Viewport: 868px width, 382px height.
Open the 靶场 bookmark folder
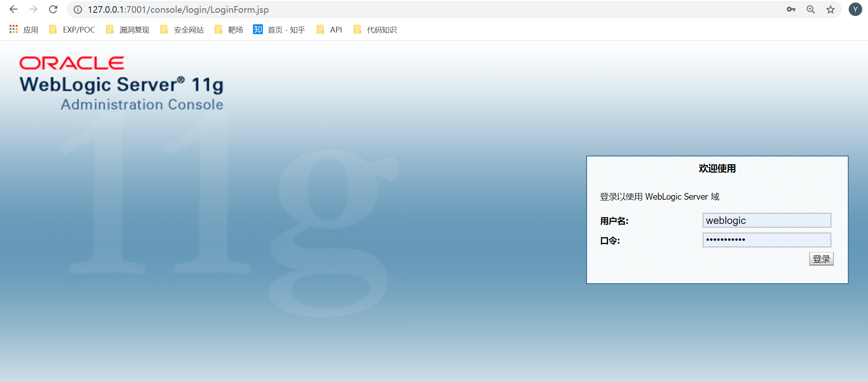(229, 30)
